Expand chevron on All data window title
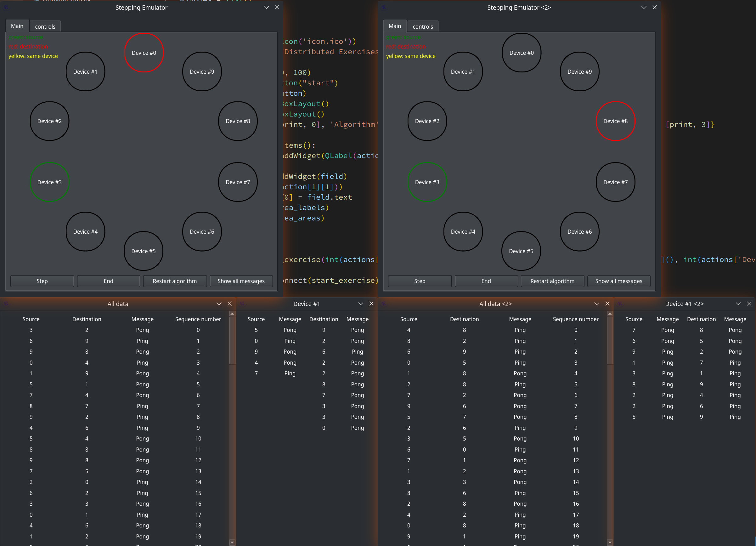 point(219,304)
